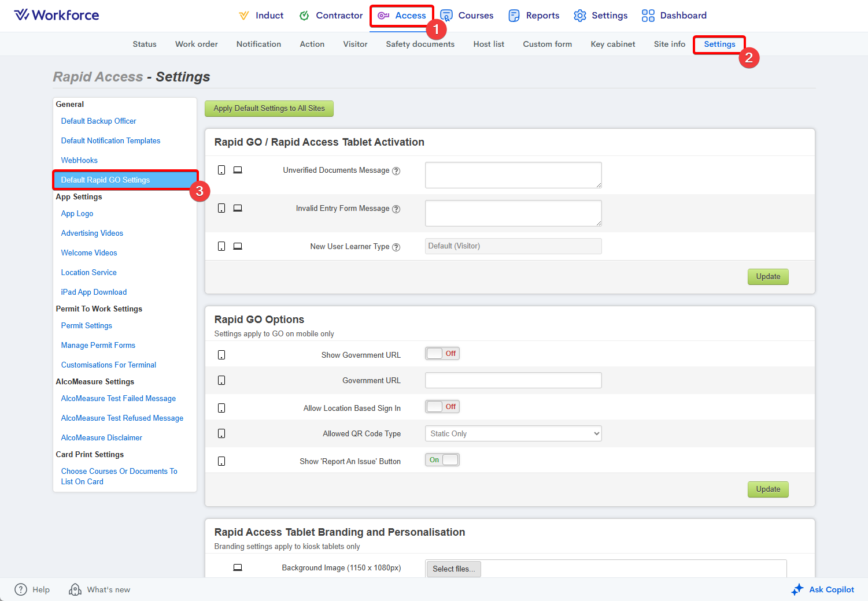Click the Settings gear icon in top navigation
868x601 pixels.
point(580,16)
